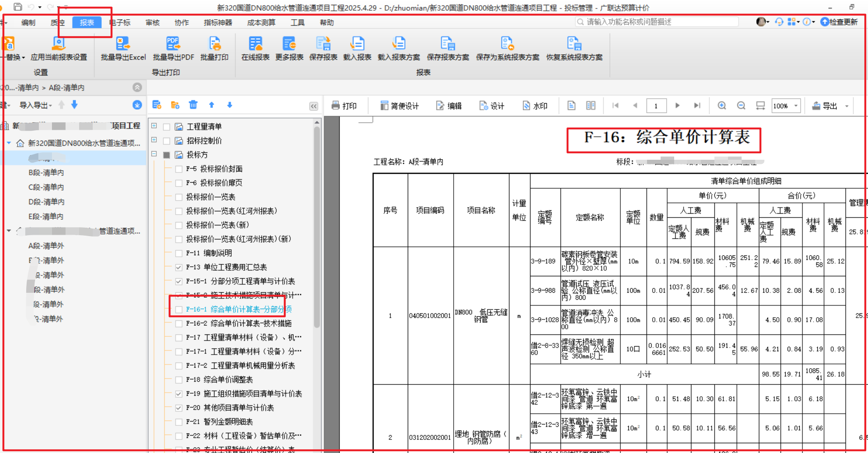Open the 编制 menu tab

28,22
